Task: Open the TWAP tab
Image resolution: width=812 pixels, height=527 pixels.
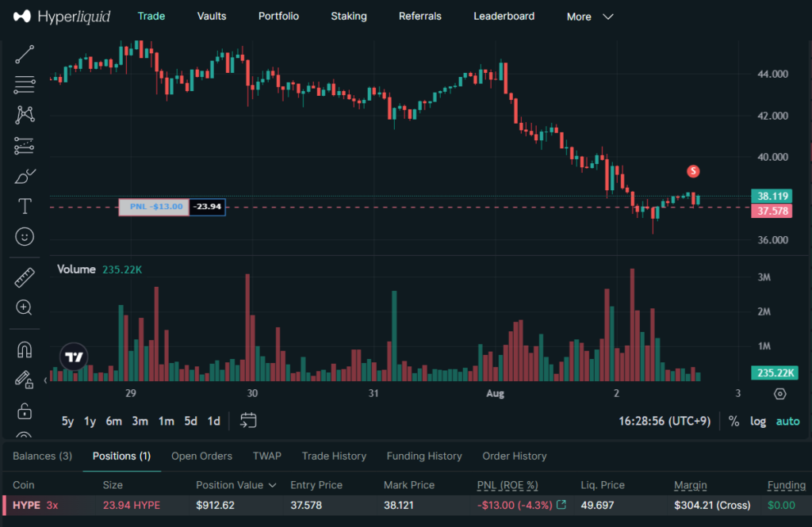Action: point(267,456)
